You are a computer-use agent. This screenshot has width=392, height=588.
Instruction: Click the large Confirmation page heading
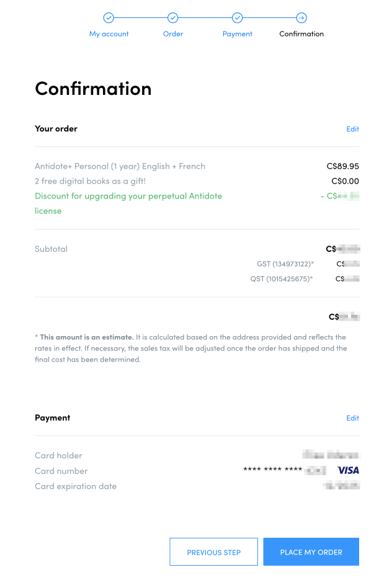pos(93,89)
